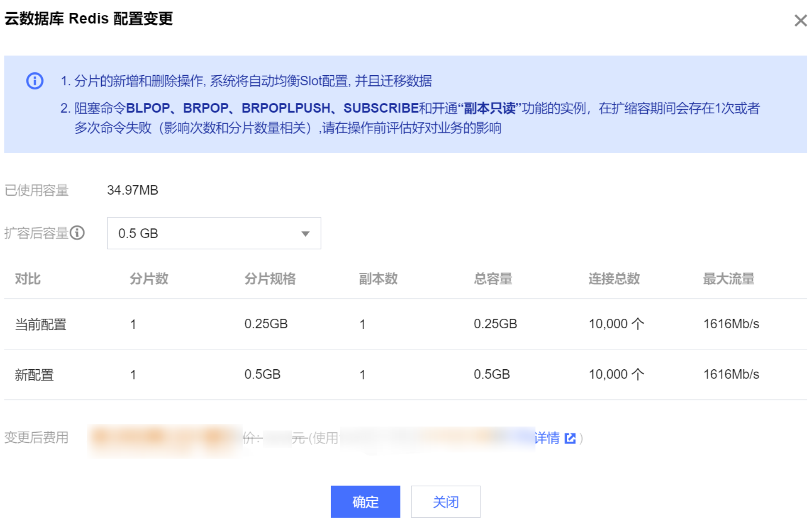
Task: Click notice line about 分片的新增和删除操作
Action: (x=246, y=81)
